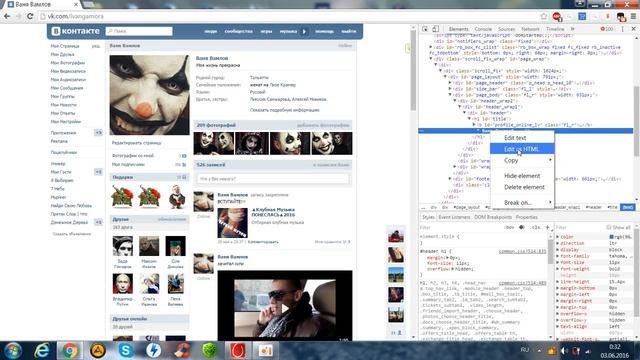Toggle the device toolbar icon in DevTools
The width and height of the screenshot is (640, 360).
click(436, 29)
